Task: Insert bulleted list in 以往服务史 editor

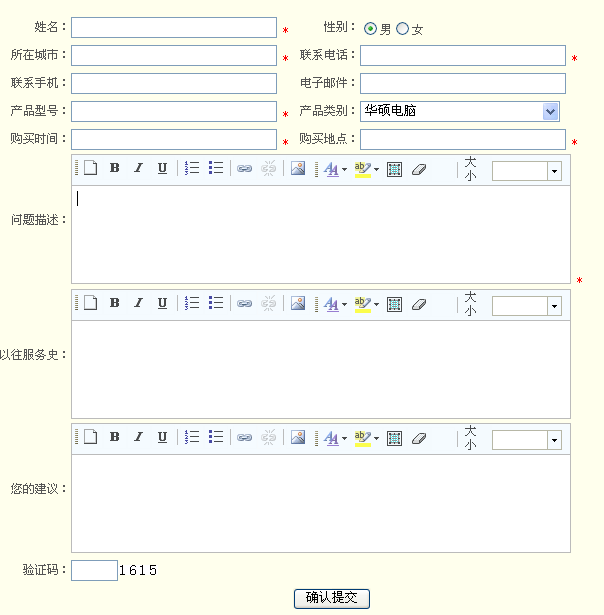Action: [x=216, y=303]
